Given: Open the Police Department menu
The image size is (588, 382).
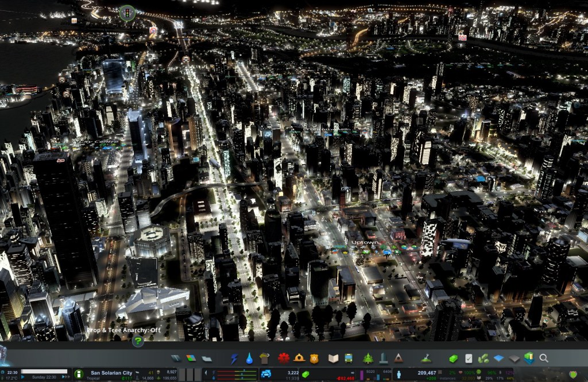Looking at the screenshot, I should pos(314,358).
